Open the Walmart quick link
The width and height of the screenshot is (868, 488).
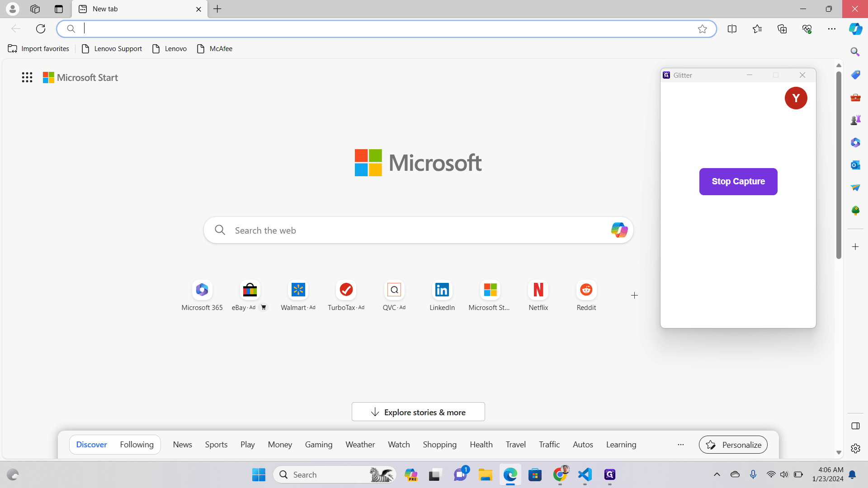coord(298,296)
